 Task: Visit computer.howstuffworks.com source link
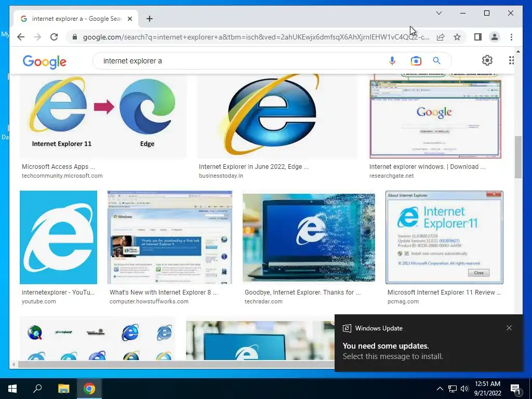coord(149,301)
